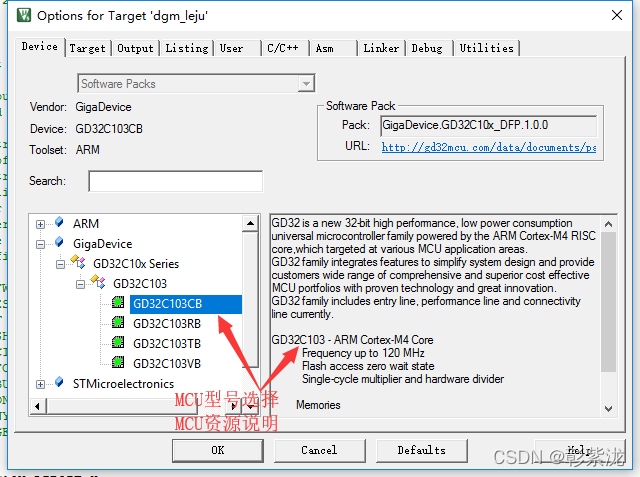The height and width of the screenshot is (477, 640).
Task: Click the chip icon beside GD32C103VB
Action: click(x=118, y=362)
